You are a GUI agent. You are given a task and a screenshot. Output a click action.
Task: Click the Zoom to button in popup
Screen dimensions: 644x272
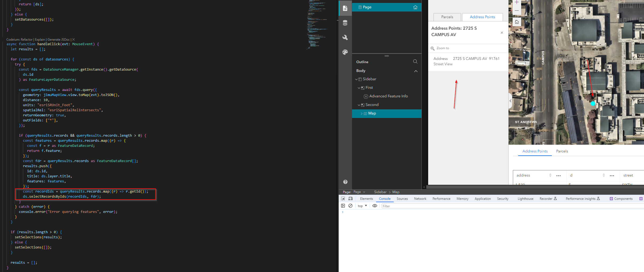click(x=440, y=48)
